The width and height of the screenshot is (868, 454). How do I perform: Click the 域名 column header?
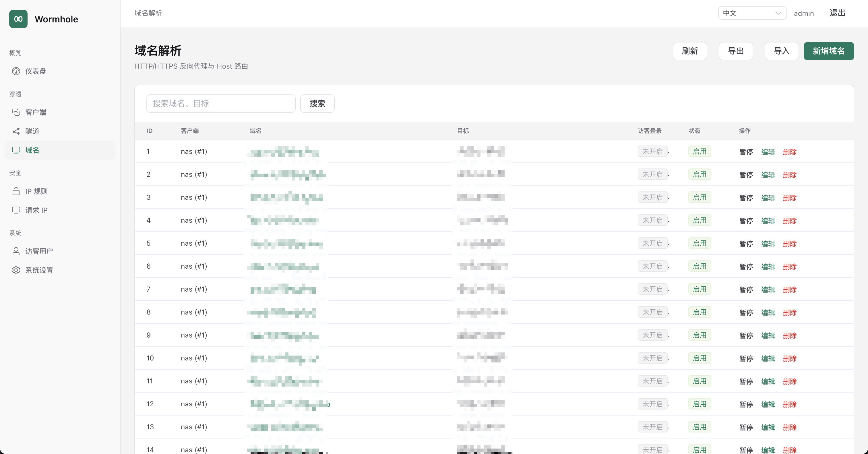pos(256,131)
